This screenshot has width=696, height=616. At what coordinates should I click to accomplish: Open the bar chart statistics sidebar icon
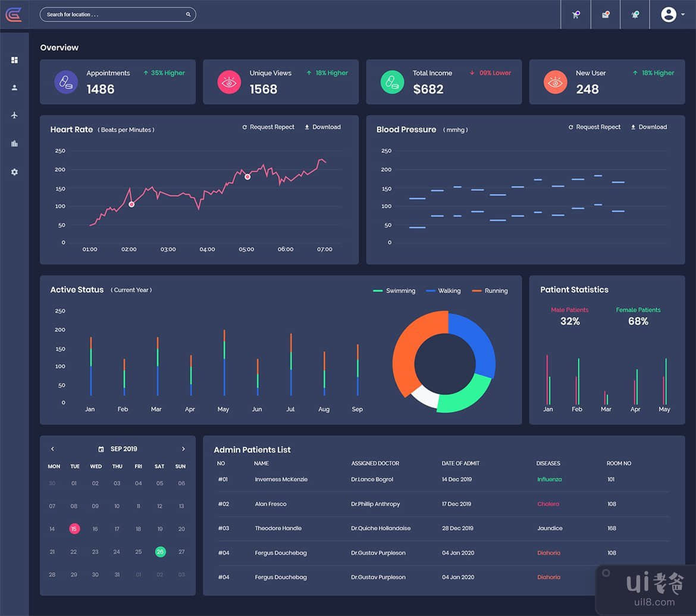pyautogui.click(x=14, y=143)
